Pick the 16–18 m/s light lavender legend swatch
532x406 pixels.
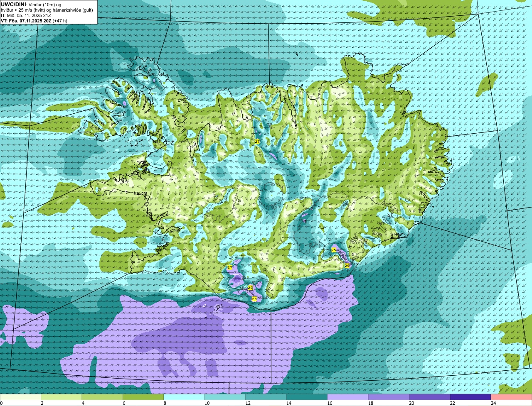[348, 397]
